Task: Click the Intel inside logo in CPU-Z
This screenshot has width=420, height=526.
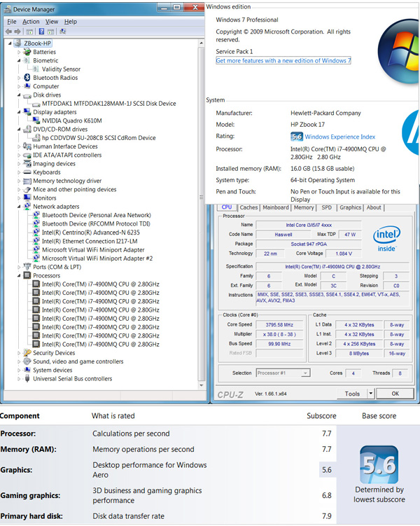Action: click(386, 239)
